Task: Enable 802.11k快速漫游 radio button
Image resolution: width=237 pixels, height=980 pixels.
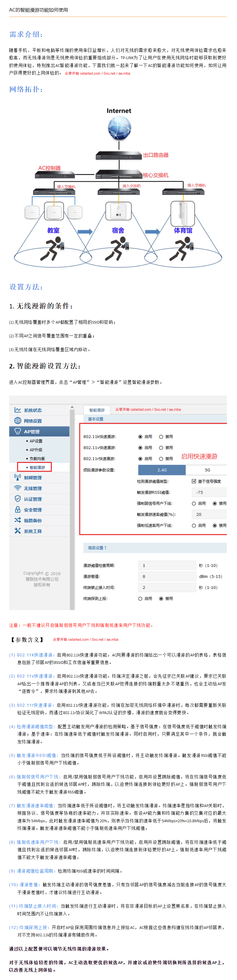Action: pyautogui.click(x=140, y=436)
